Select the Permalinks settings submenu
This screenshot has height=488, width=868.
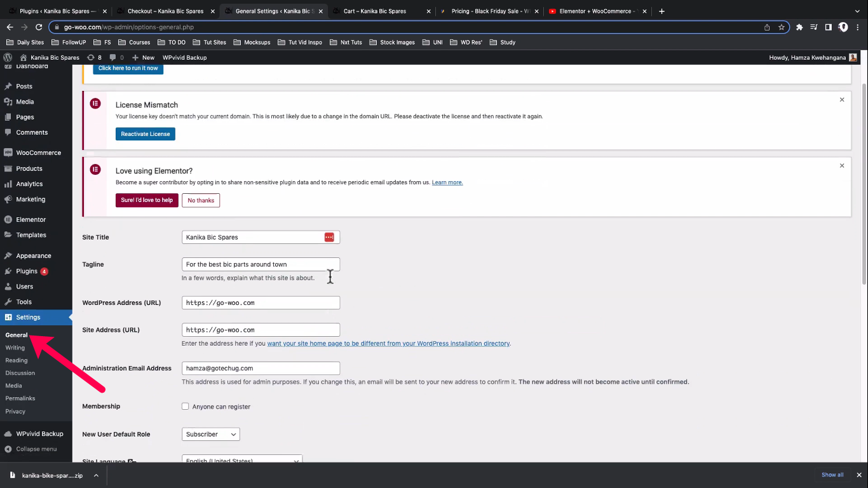(x=20, y=398)
